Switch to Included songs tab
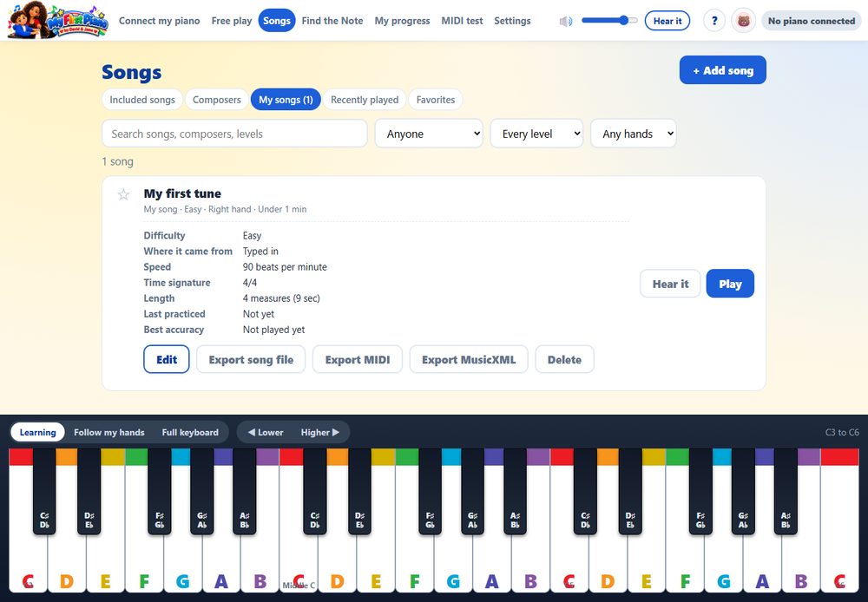This screenshot has width=868, height=602. tap(142, 100)
